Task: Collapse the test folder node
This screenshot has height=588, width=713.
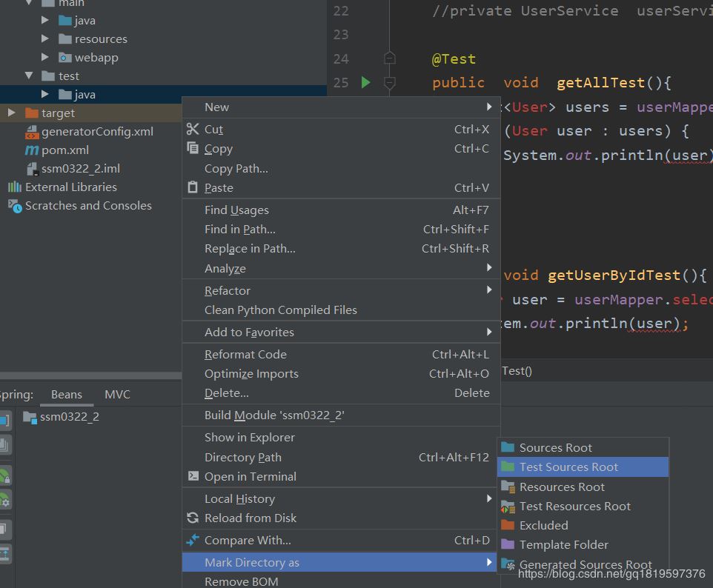Action: (x=29, y=76)
